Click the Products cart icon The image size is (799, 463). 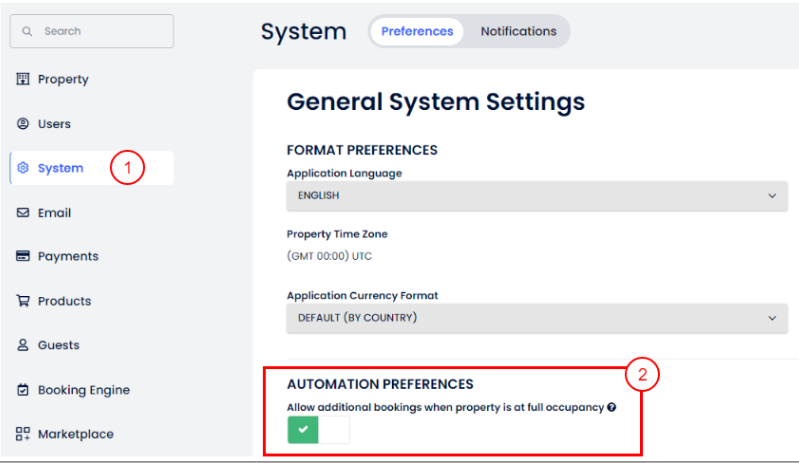click(23, 301)
